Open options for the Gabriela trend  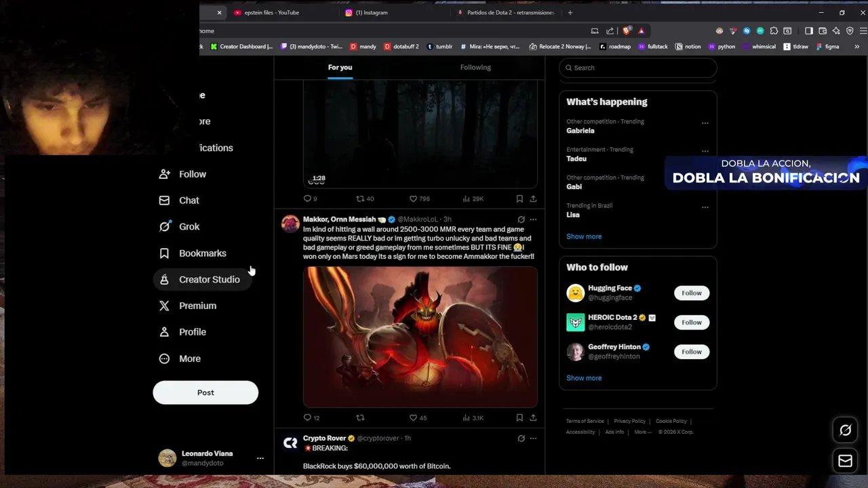click(705, 123)
